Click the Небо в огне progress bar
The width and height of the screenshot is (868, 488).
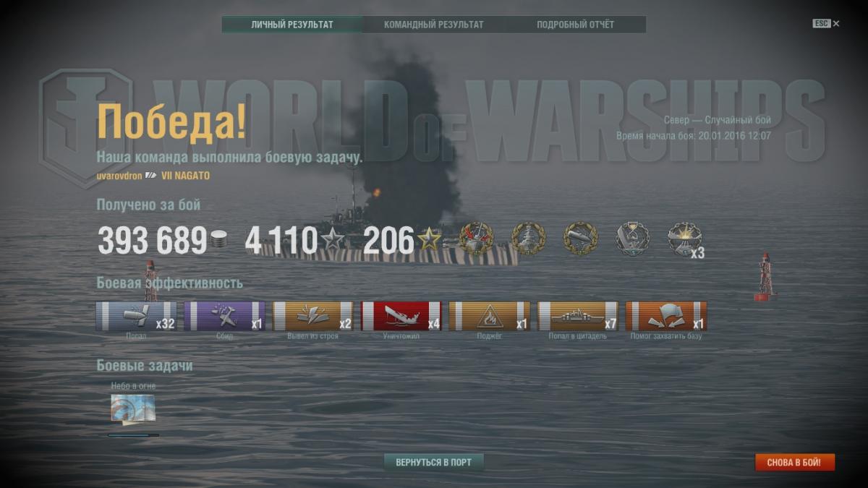(133, 435)
